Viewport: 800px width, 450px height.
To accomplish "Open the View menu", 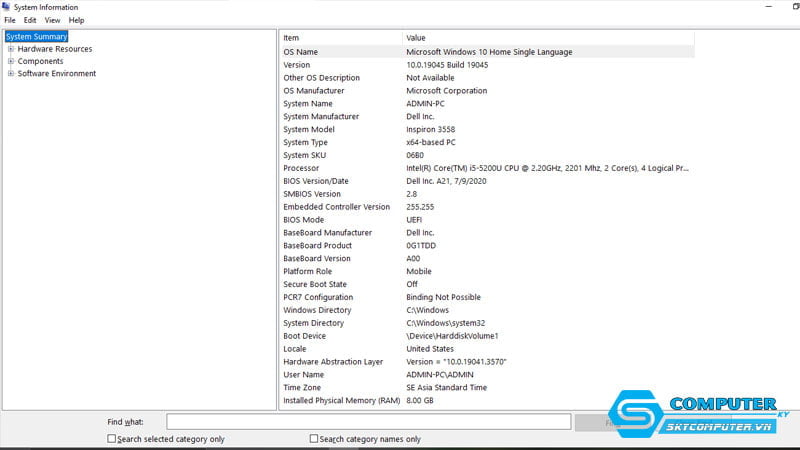I will pos(52,20).
